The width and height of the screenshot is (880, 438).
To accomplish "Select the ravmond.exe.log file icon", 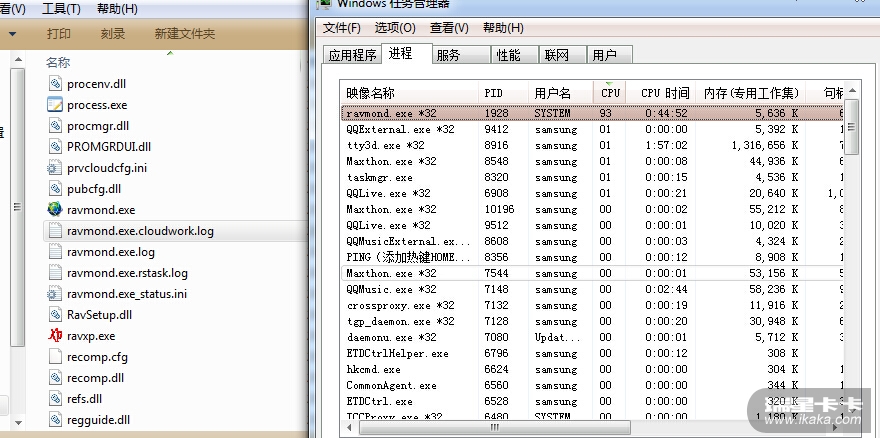I will tap(55, 252).
